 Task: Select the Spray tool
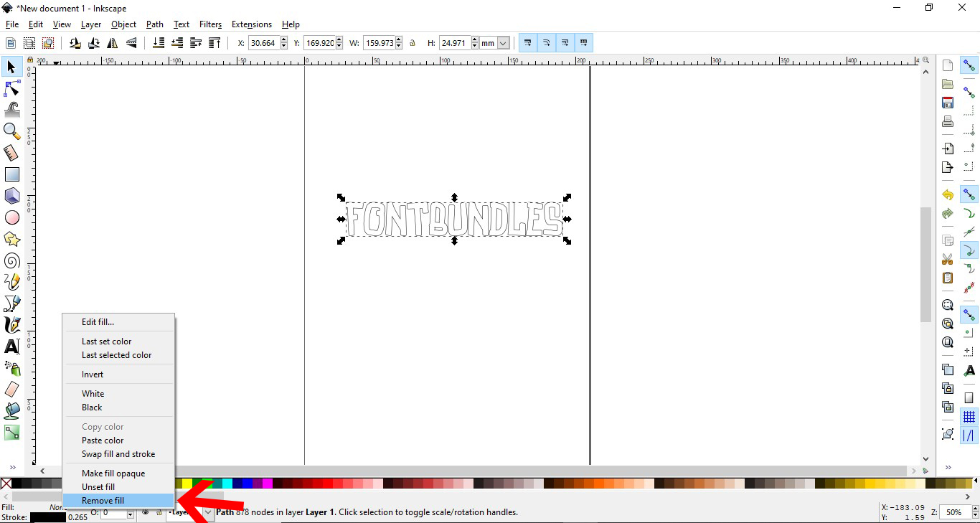coord(11,368)
